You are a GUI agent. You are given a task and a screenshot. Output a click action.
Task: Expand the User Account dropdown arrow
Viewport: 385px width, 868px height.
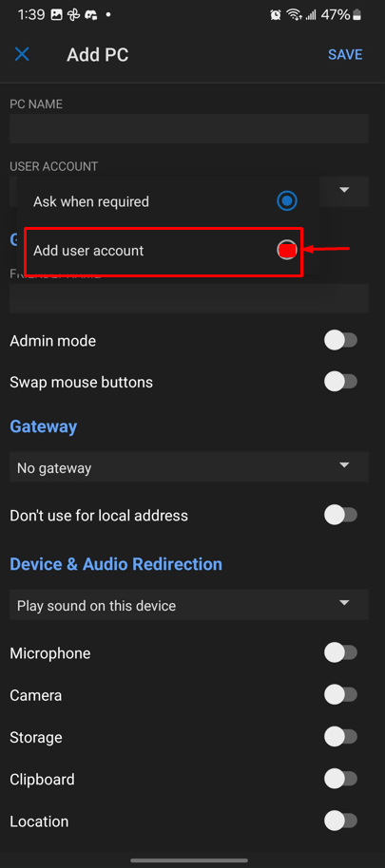[344, 190]
